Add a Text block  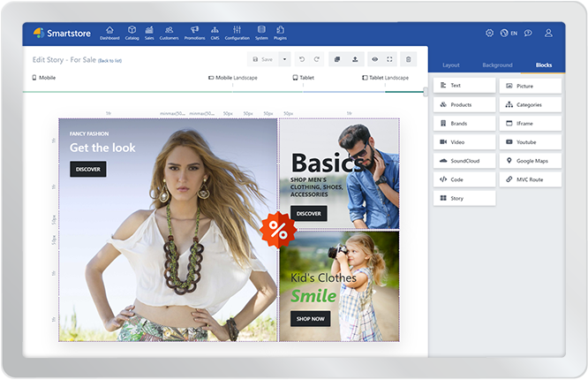tap(464, 85)
